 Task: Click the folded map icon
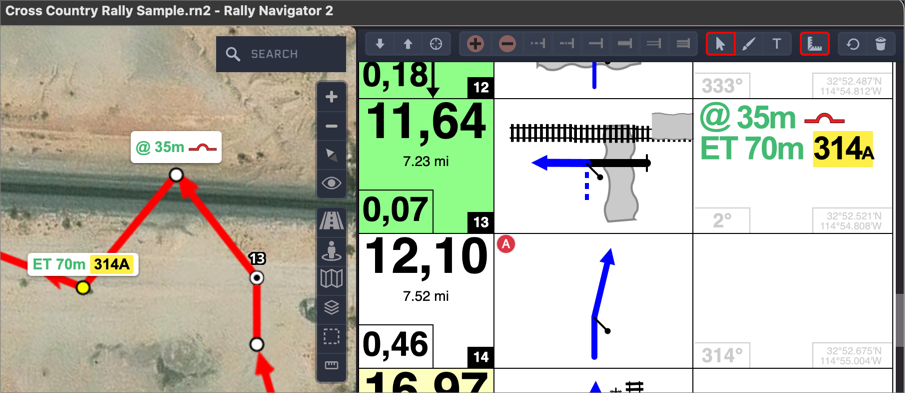click(x=331, y=279)
